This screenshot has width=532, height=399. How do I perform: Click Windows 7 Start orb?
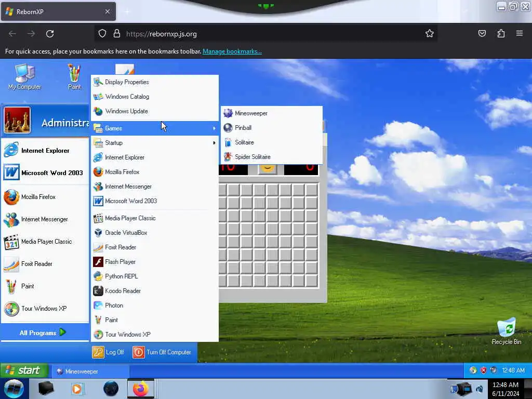14,389
